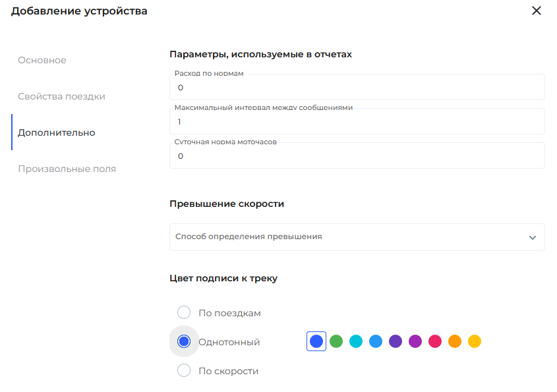Screen dimensions: 557x392
Task: Select the cyan color swatch
Action: 356,341
